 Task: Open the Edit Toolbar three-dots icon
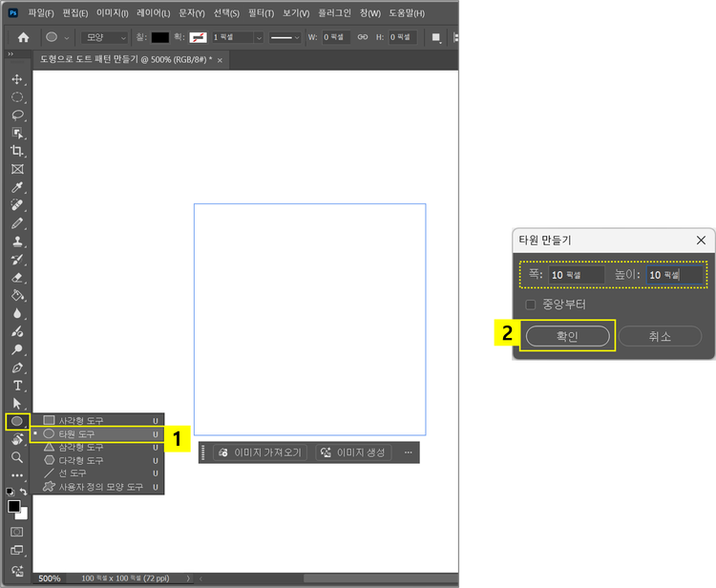point(17,475)
